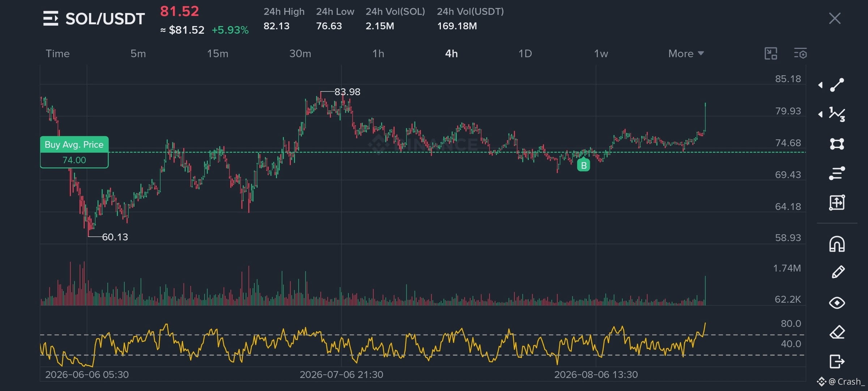
Task: Click the 24h High value 82.13
Action: [x=276, y=26]
